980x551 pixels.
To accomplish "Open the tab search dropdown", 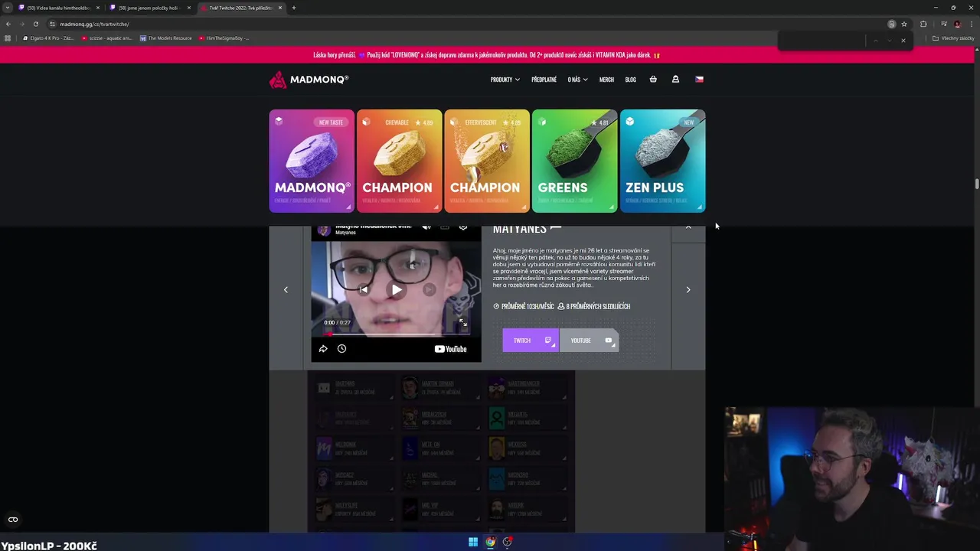I will (7, 8).
